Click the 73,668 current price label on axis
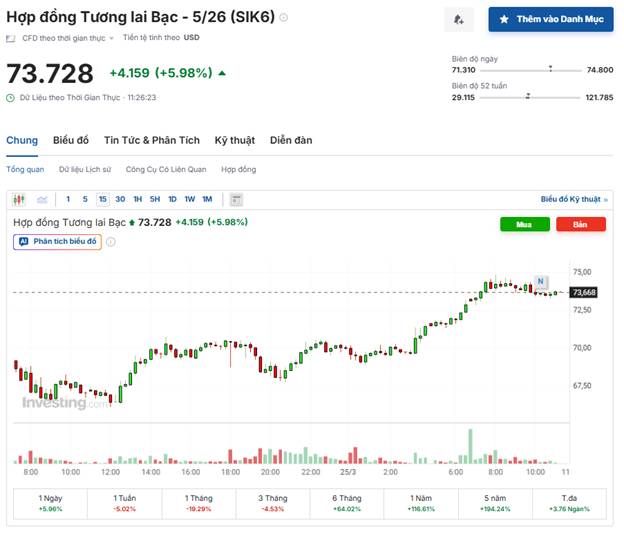This screenshot has height=534, width=624. [x=583, y=293]
